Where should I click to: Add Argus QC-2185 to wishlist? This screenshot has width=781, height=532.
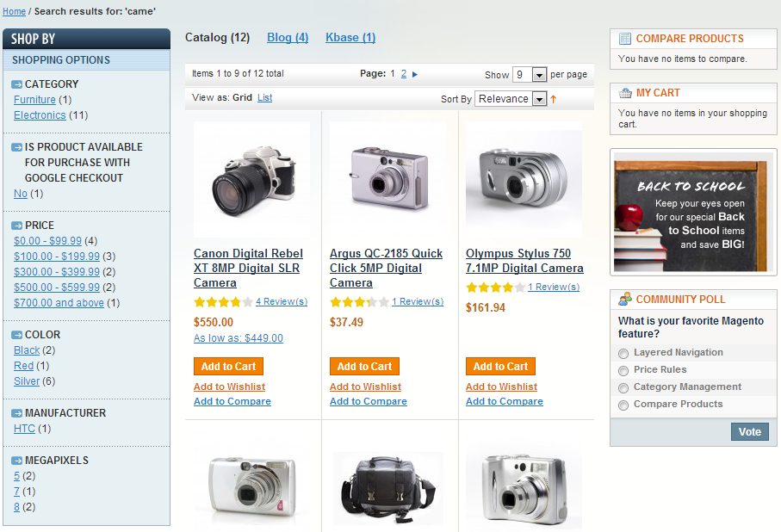click(x=365, y=387)
